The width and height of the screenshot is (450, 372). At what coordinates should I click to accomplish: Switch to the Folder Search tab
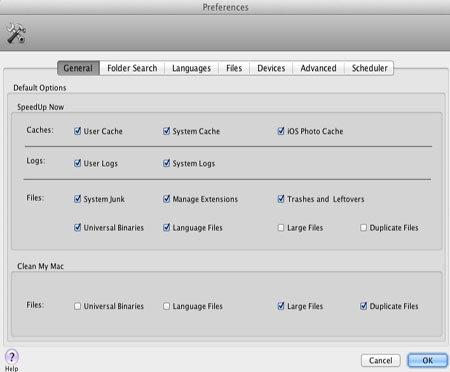pos(132,68)
